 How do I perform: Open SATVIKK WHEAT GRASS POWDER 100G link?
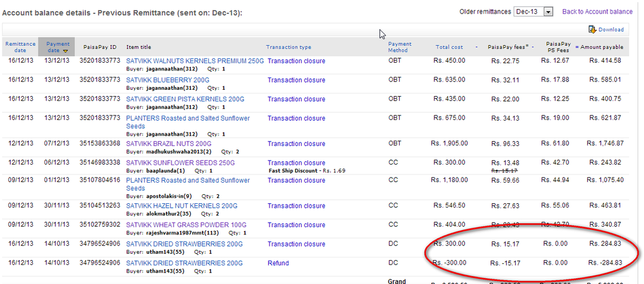tap(186, 225)
